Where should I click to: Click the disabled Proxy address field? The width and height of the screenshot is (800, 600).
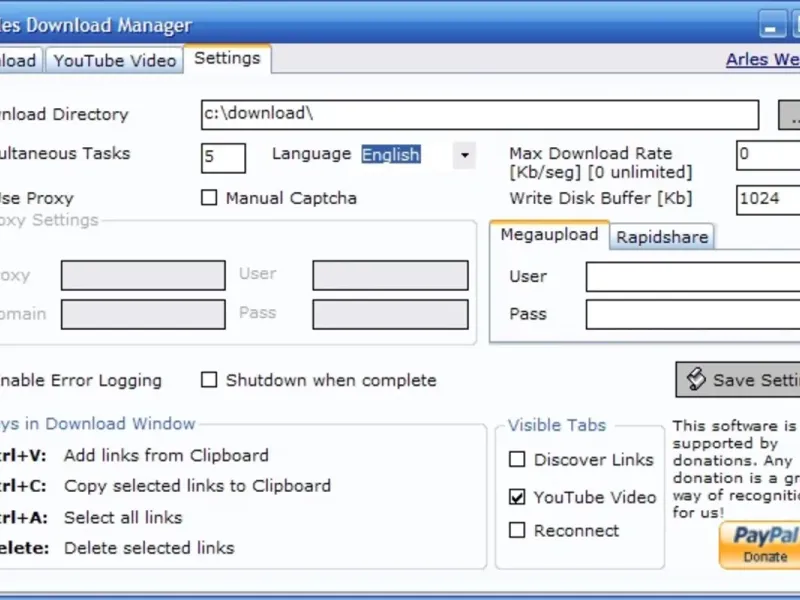tap(143, 276)
